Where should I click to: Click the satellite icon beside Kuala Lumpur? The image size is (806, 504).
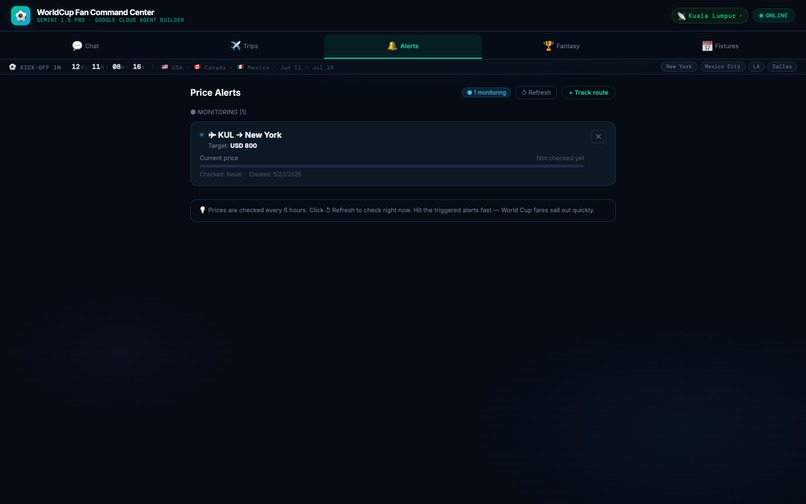682,16
